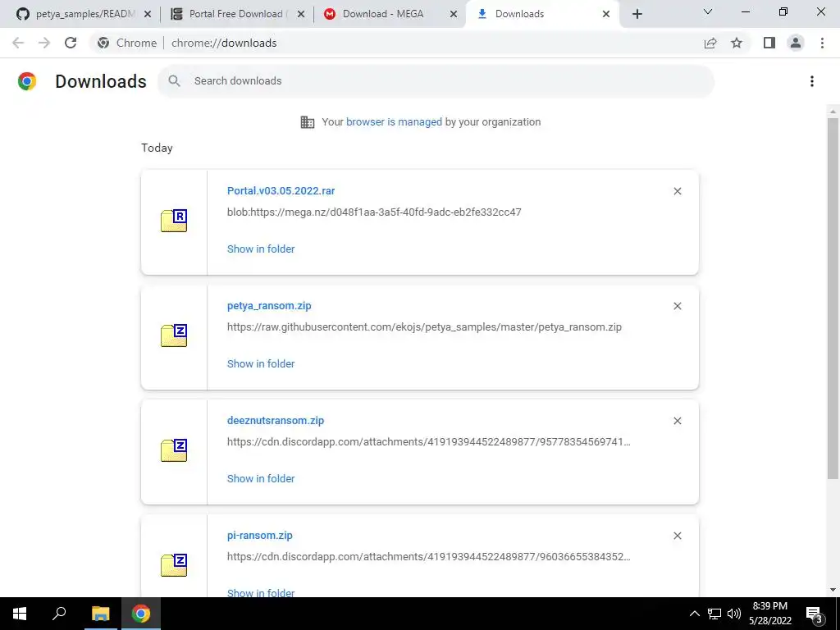Open the notification center icon
This screenshot has width=840, height=630.
815,614
